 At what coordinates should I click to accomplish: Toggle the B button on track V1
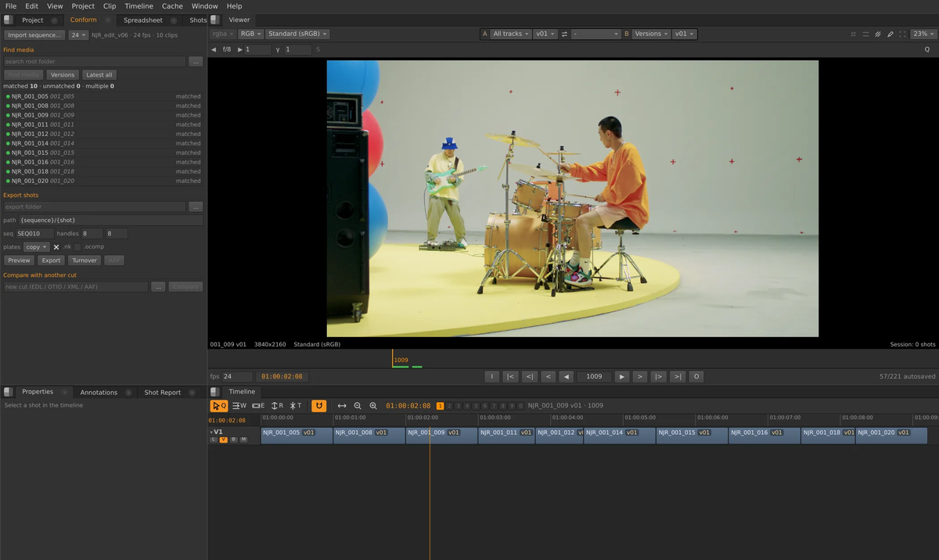tap(234, 440)
